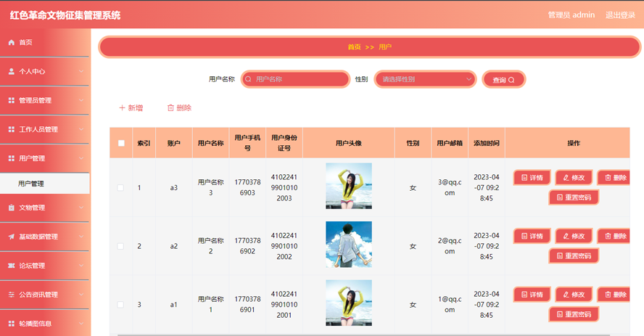Image resolution: width=644 pixels, height=336 pixels.
Task: Click the magnifier icon on 查询 button
Action: (511, 80)
